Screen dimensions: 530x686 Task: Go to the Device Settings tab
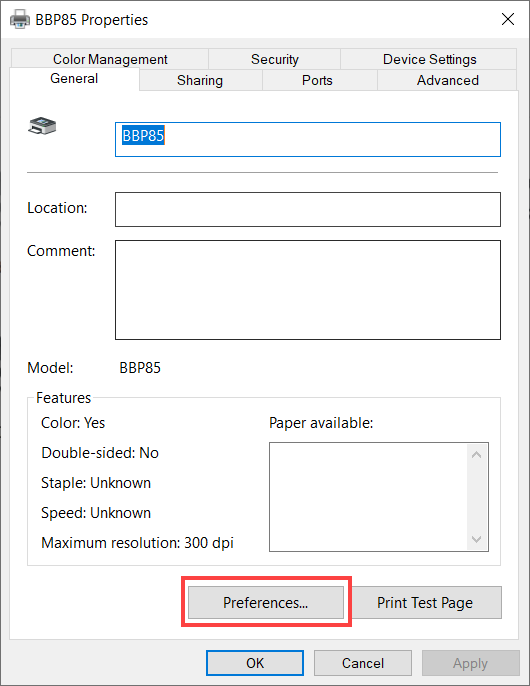pyautogui.click(x=429, y=59)
